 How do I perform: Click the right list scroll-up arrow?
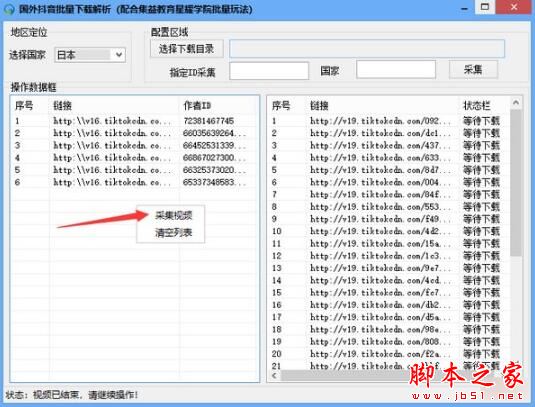[x=516, y=102]
